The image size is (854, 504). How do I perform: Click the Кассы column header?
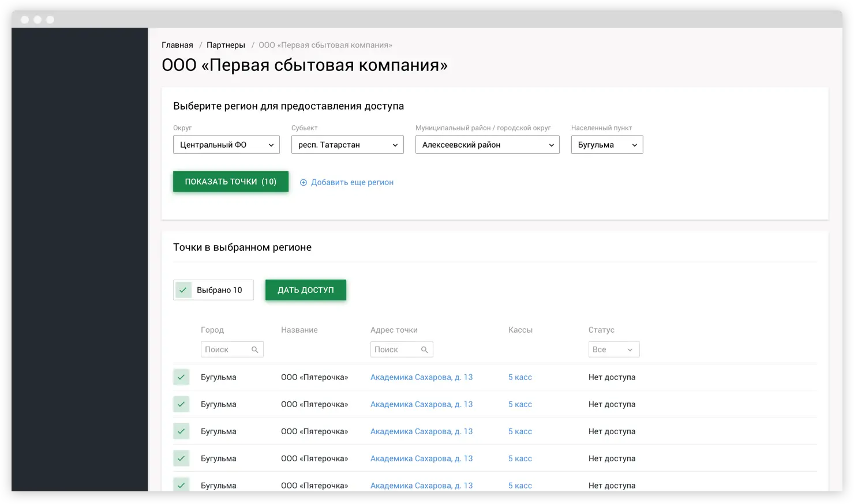(520, 330)
